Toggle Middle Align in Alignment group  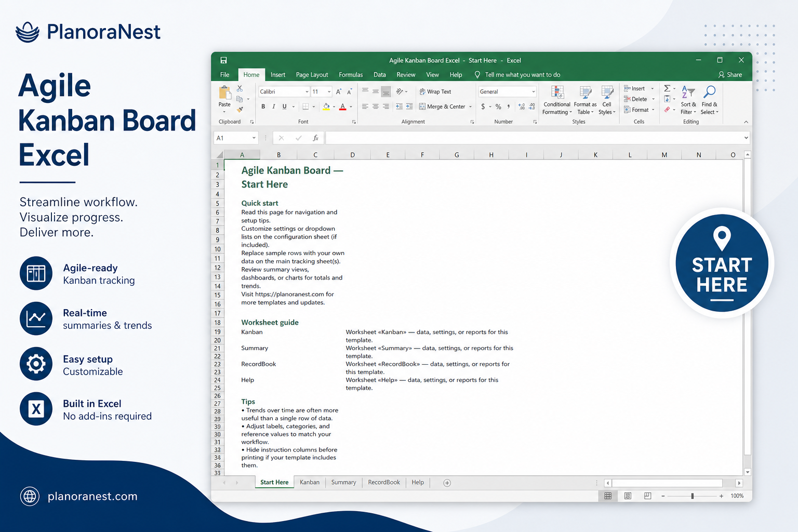376,91
